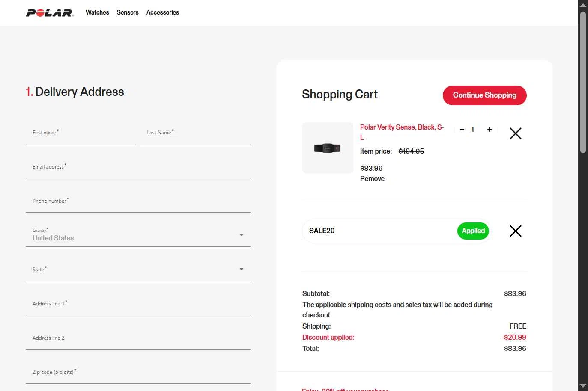Increase item quantity with plus icon

point(490,130)
